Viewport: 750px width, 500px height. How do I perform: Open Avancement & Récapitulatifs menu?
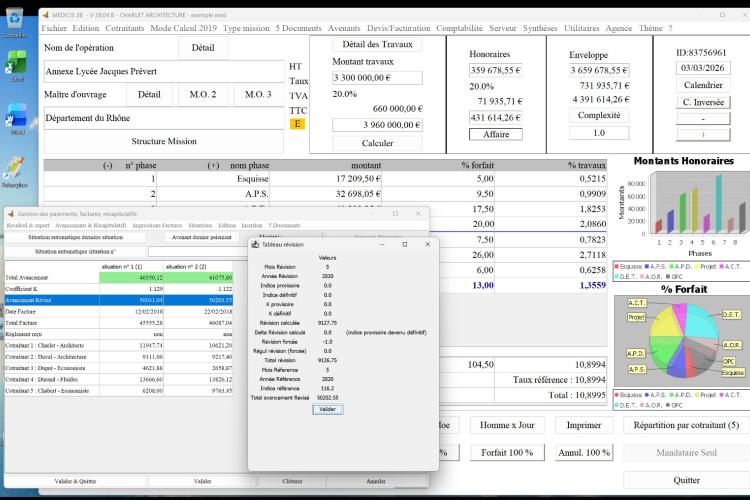[90, 225]
